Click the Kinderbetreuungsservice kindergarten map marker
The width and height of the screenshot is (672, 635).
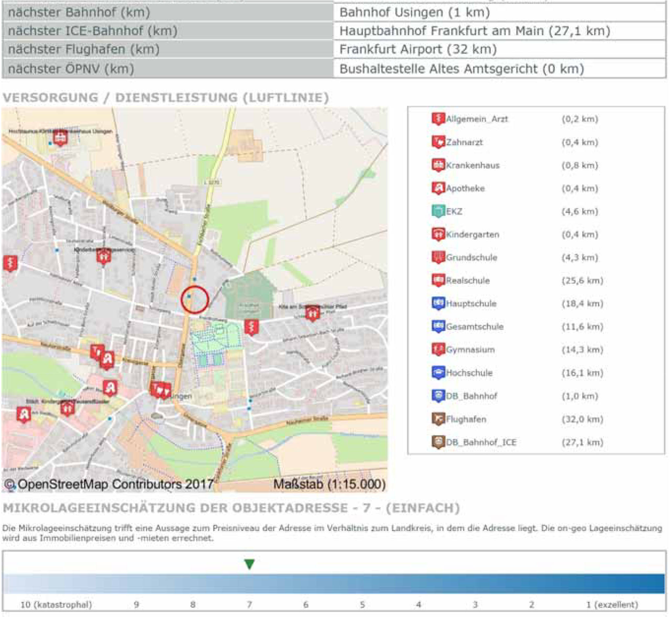[x=103, y=256]
